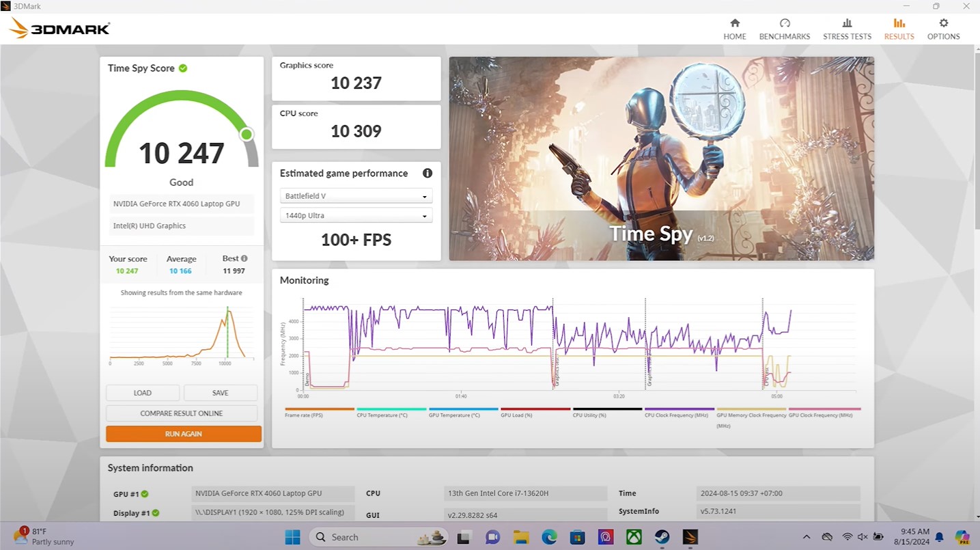The height and width of the screenshot is (550, 980).
Task: Open Steam from the taskbar
Action: 662,537
